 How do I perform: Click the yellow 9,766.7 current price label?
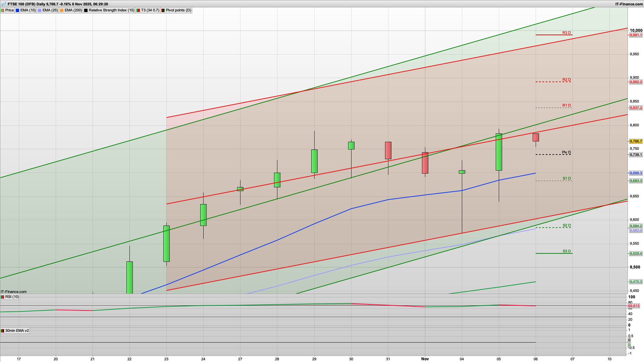635,142
